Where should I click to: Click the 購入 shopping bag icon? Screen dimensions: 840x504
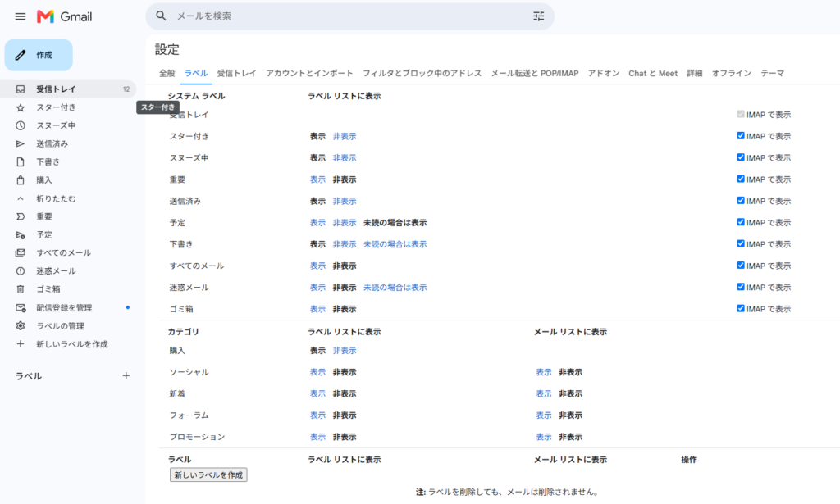(21, 180)
